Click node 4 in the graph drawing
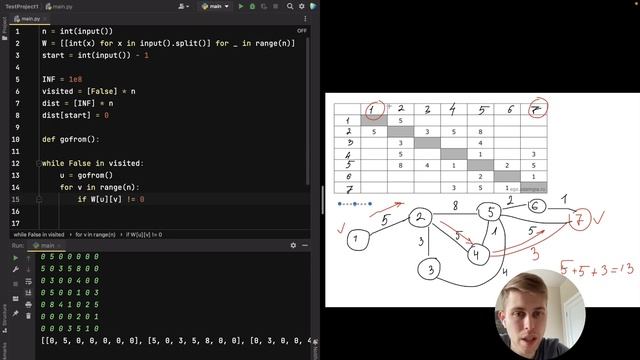This screenshot has width=640, height=360. [478, 255]
